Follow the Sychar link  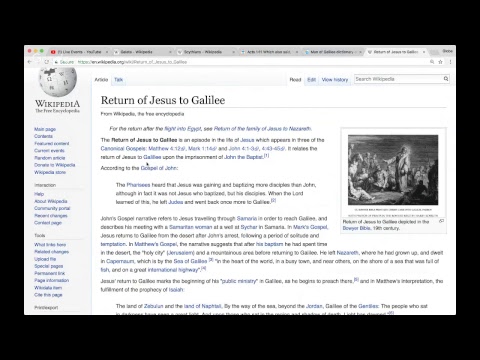tap(249, 227)
